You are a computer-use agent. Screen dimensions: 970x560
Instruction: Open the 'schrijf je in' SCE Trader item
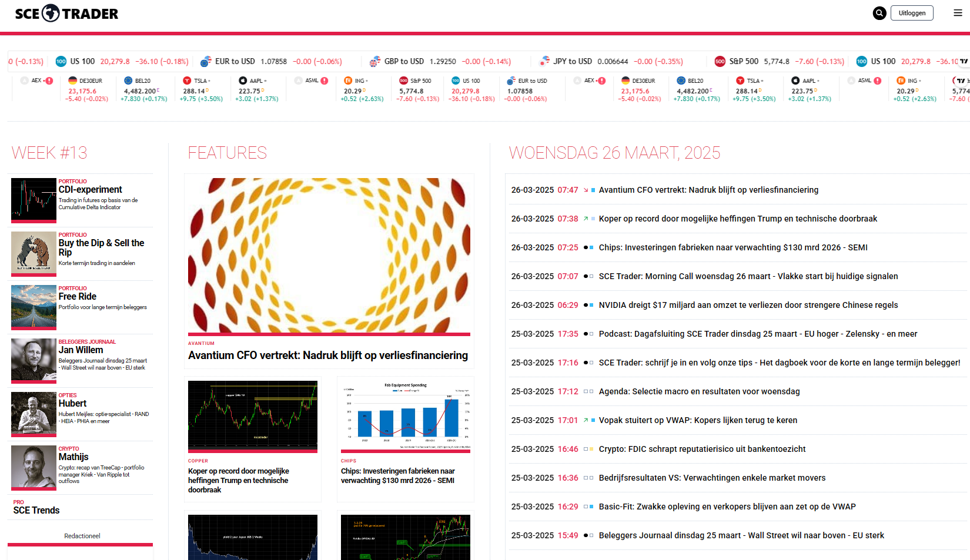click(780, 363)
